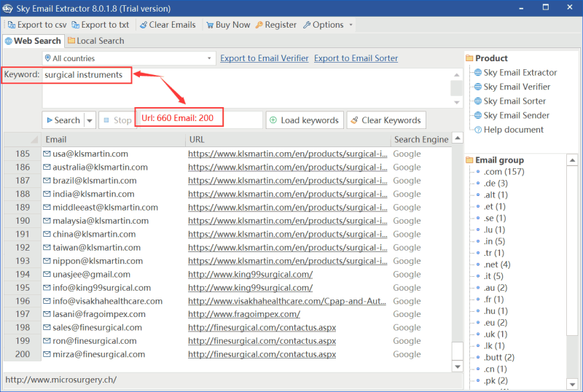This screenshot has height=392, width=583.
Task: Click the Clear Emails broom icon
Action: point(143,25)
